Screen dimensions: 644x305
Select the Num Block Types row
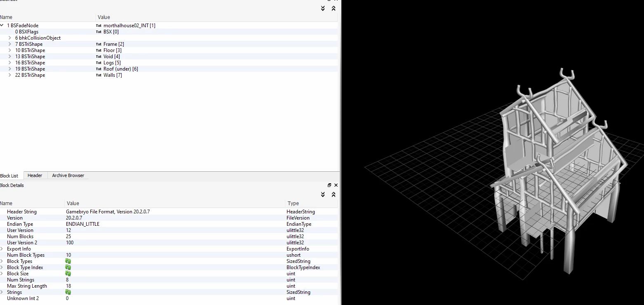169,255
